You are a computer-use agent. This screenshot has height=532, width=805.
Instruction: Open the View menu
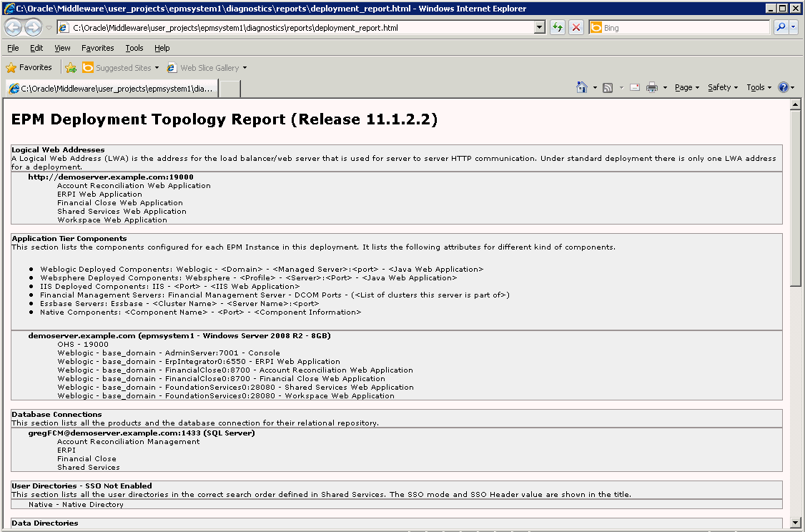click(62, 48)
